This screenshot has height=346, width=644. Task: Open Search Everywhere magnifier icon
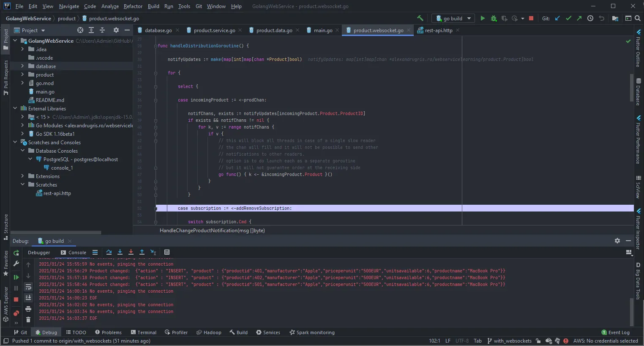[x=638, y=18]
